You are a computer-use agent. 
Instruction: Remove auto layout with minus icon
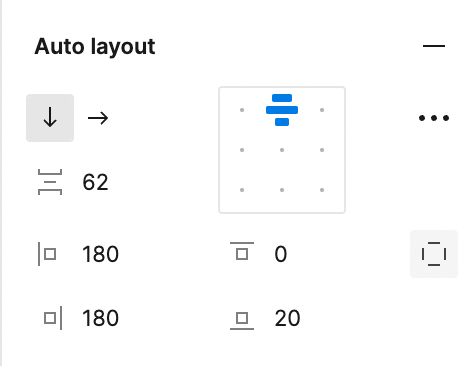(x=434, y=46)
